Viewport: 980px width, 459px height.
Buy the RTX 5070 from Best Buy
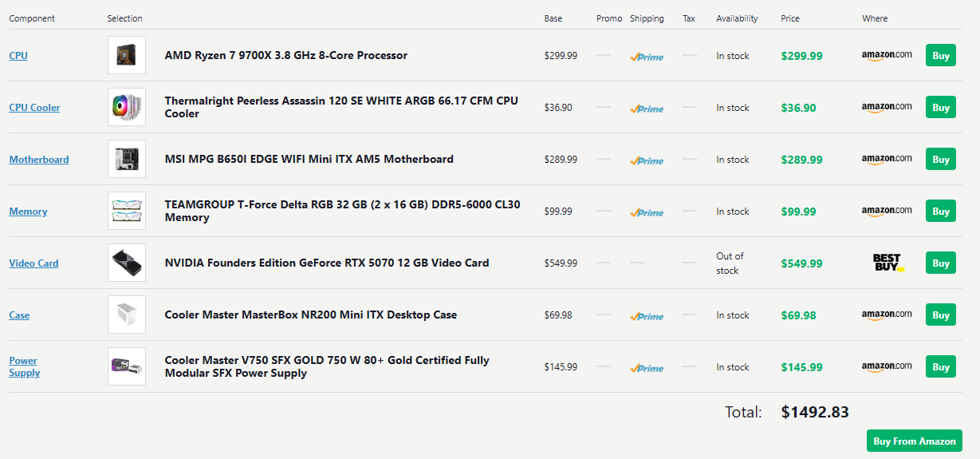point(941,263)
